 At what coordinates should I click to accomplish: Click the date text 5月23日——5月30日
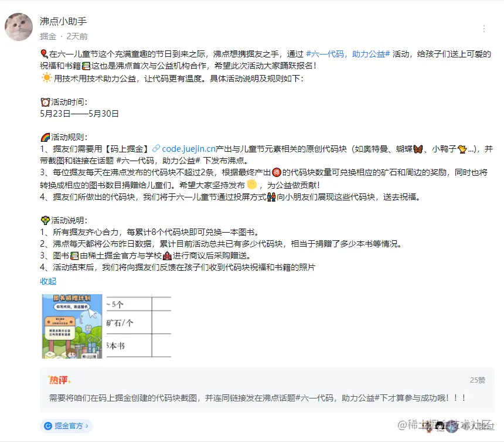[79, 114]
